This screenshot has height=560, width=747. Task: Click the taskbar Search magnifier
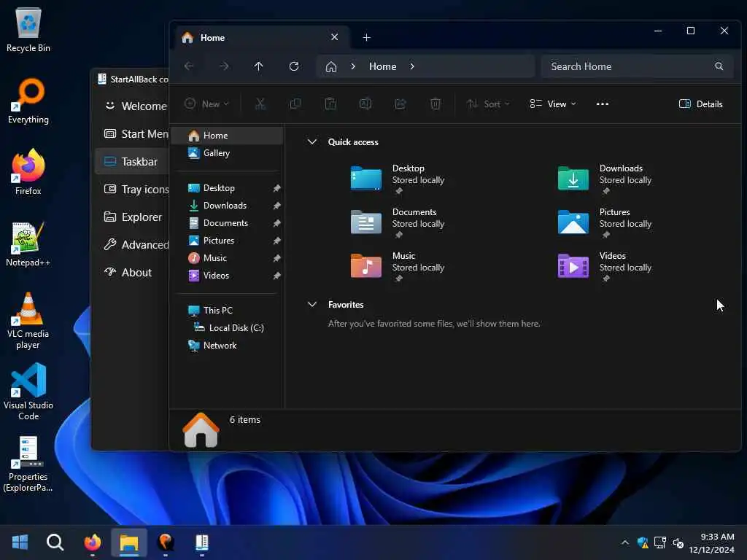click(55, 542)
